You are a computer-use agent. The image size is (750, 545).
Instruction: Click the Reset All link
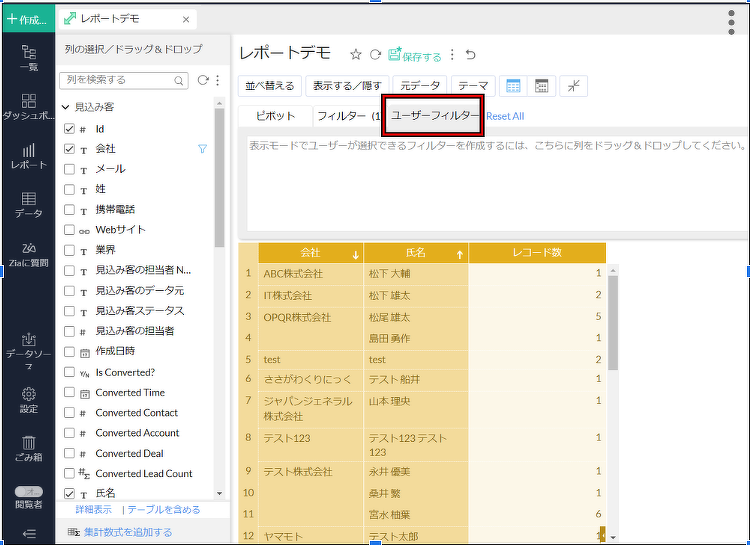coord(505,117)
